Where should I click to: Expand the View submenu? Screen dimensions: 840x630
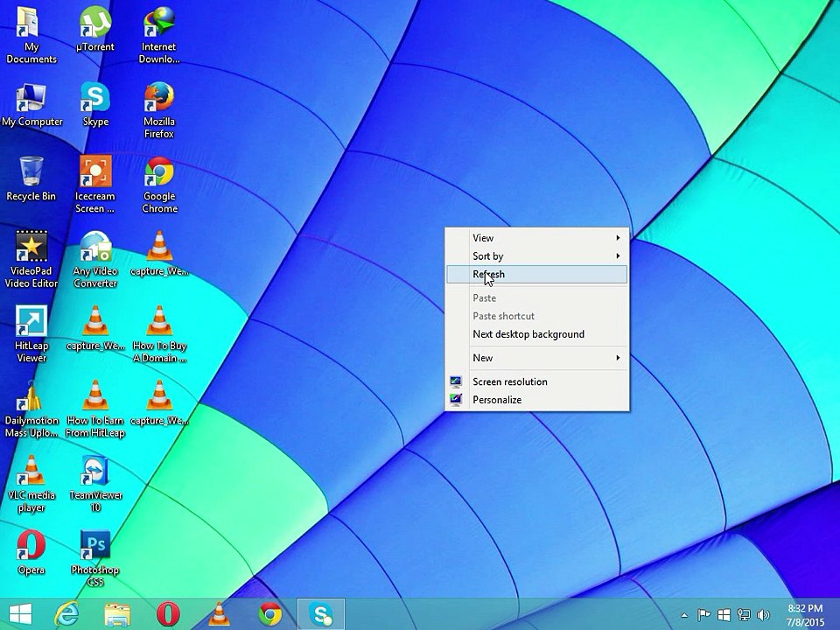536,238
